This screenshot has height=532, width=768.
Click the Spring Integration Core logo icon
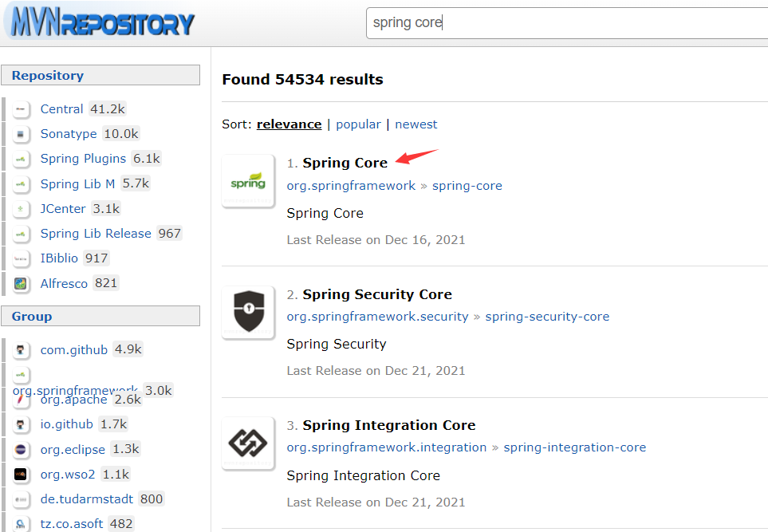tap(248, 443)
